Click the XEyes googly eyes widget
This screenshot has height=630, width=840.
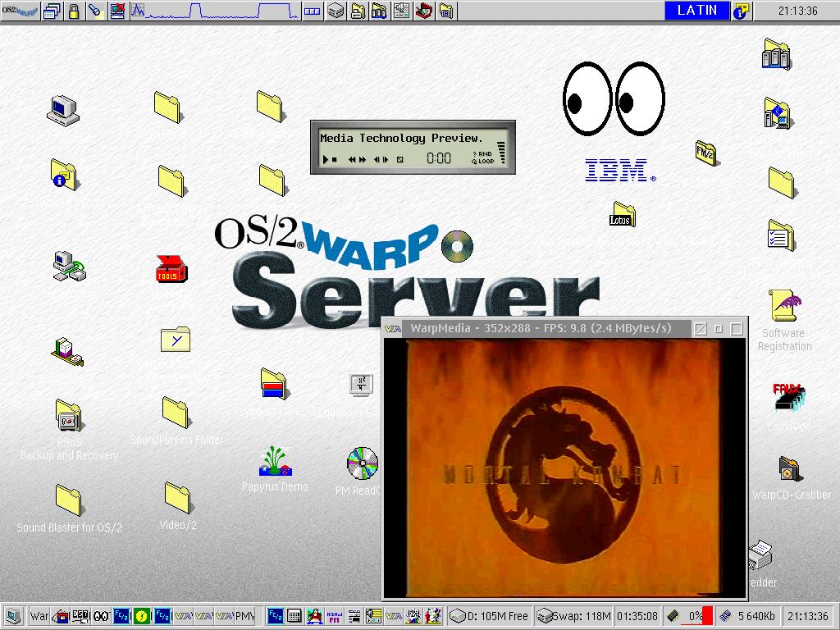coord(614,98)
